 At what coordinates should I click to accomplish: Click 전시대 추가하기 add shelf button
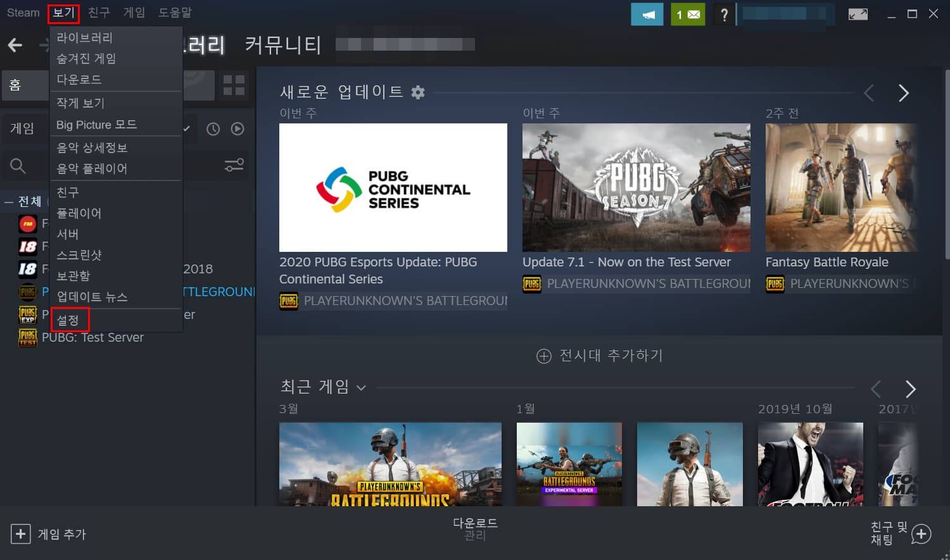[599, 356]
